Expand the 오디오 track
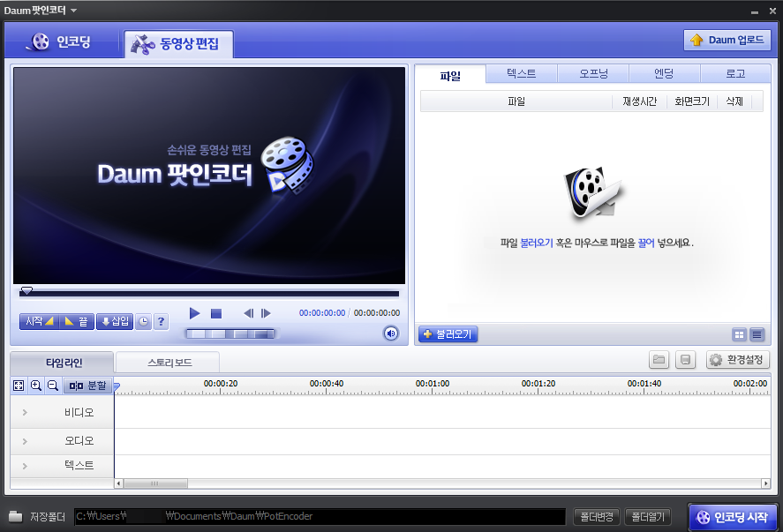 [25, 441]
